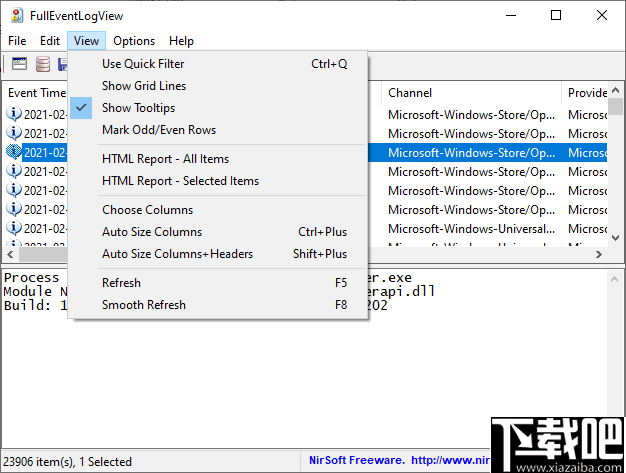Click the highlighted Microsoft-Windows-Store channel cell
Screen dimensions: 626x473
pos(471,152)
